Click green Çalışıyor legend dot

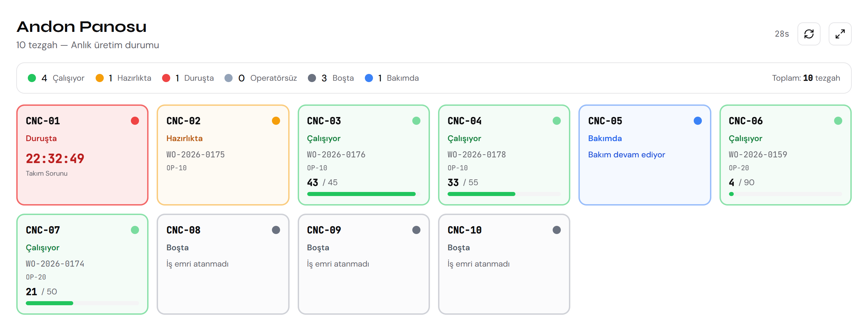pyautogui.click(x=32, y=78)
